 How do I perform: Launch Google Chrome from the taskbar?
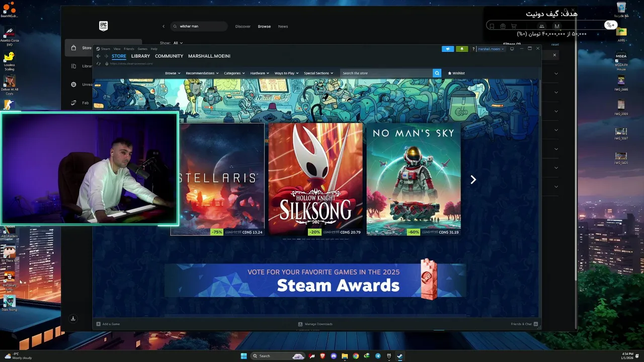click(356, 356)
